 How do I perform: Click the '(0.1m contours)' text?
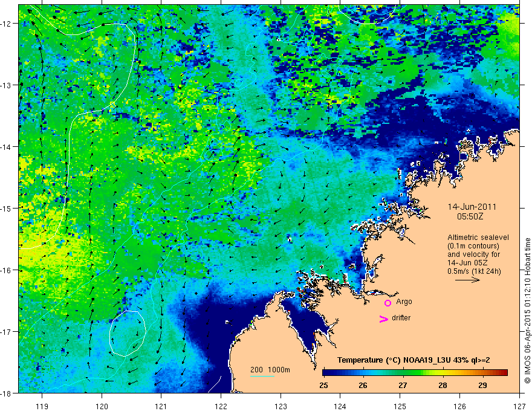[x=473, y=246]
